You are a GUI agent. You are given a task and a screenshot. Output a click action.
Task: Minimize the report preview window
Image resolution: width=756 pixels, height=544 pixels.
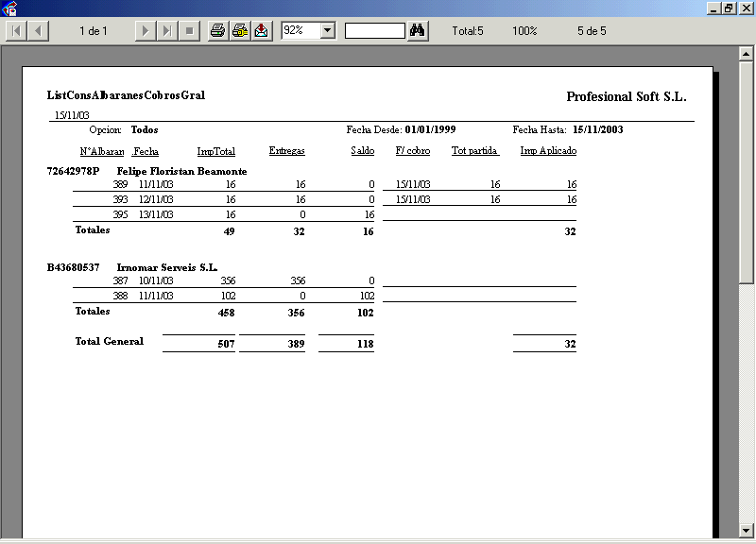[x=712, y=8]
